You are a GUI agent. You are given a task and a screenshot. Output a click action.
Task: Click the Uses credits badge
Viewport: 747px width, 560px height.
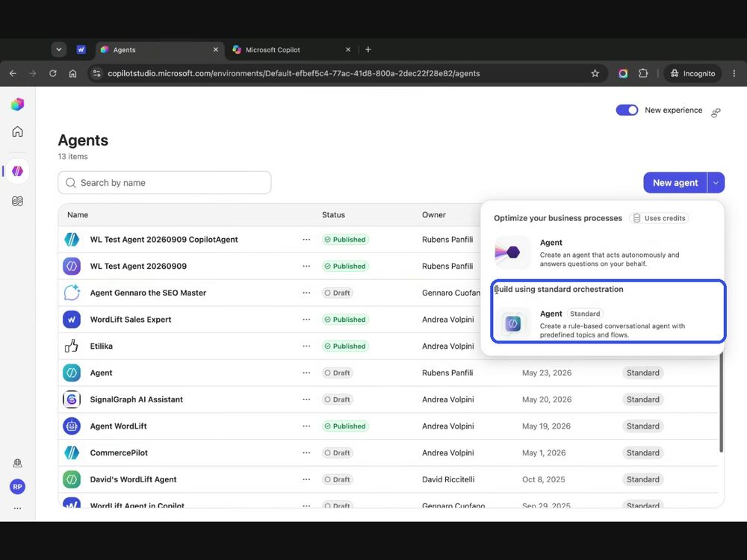[659, 218]
